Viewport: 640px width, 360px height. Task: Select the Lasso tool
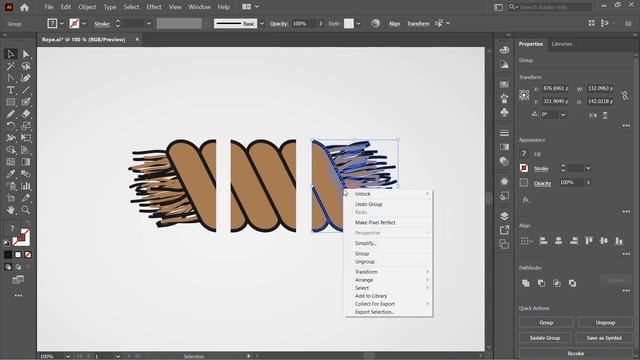(x=26, y=66)
